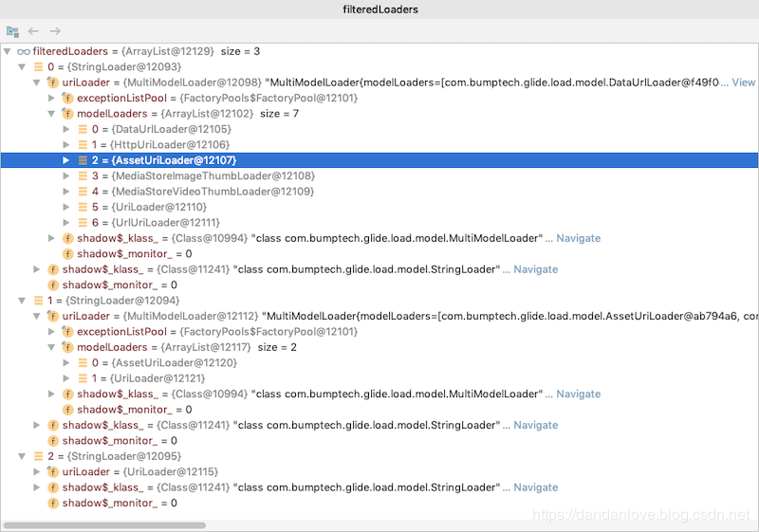The height and width of the screenshot is (532, 759).
Task: Click list icon of MediaStoreVideoThumbLoader@12109
Action: click(x=83, y=192)
